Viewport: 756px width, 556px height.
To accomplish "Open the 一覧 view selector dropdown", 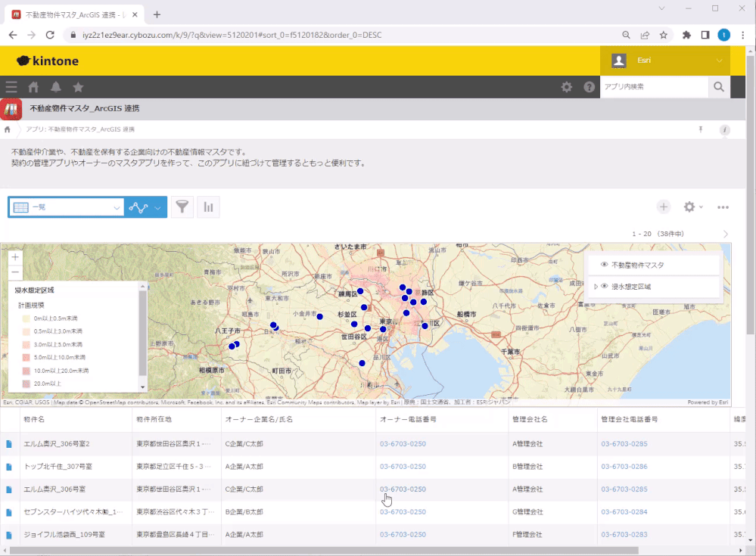I will pos(66,207).
